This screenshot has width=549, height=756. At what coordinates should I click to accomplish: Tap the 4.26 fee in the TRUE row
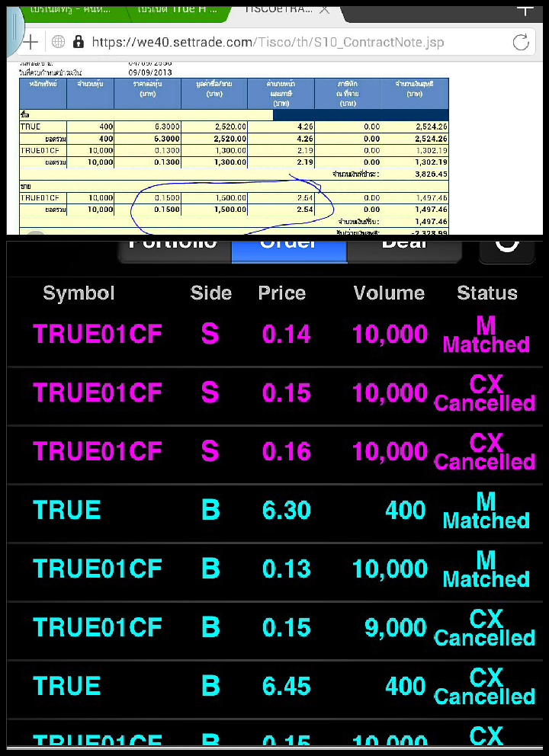click(305, 127)
